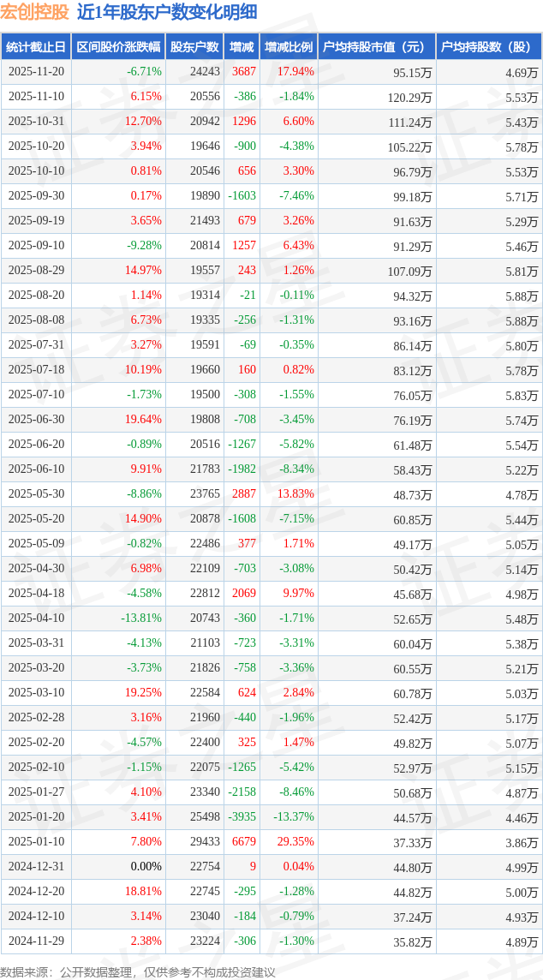
Task: Click the 数据来源 footer disclaimer text
Action: point(138,972)
